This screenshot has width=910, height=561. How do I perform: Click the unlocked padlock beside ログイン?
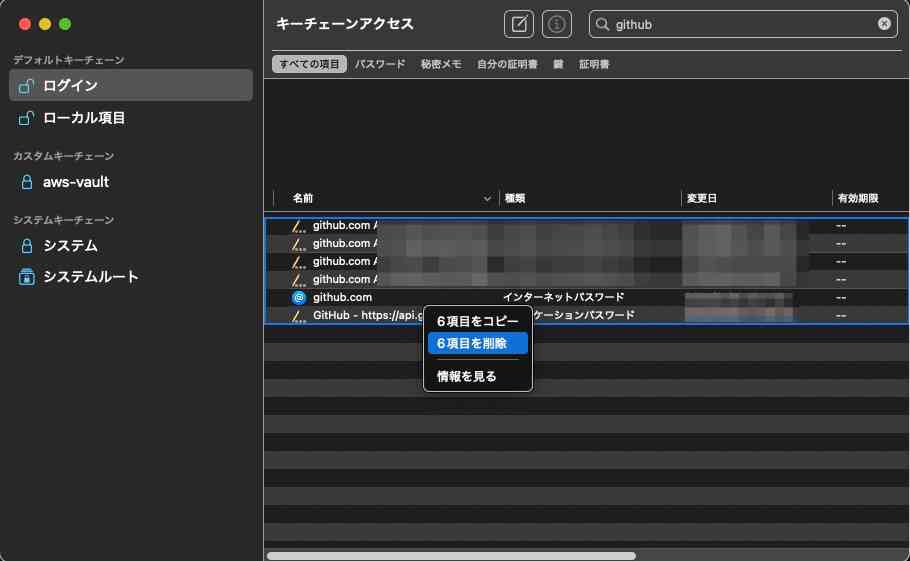[27, 86]
